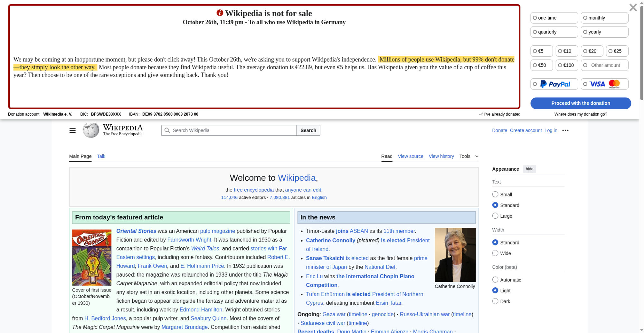644x333 pixels.
Task: Click the red info icon in banner
Action: (x=220, y=13)
